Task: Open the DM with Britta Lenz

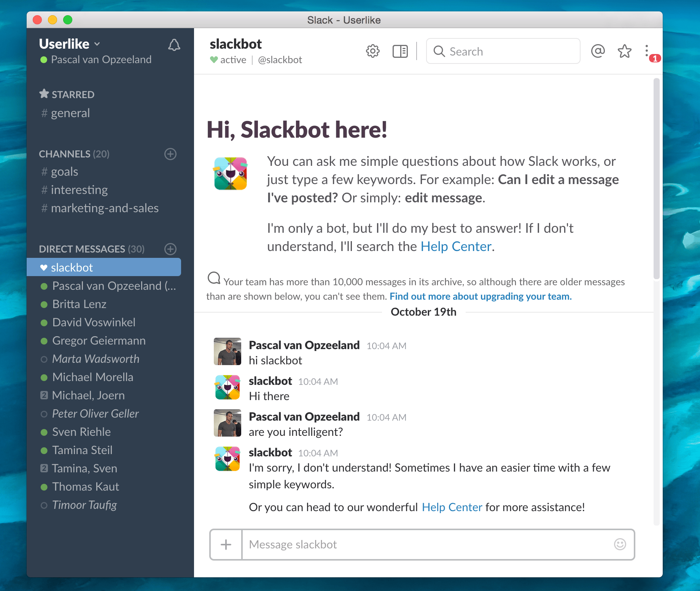Action: coord(79,304)
